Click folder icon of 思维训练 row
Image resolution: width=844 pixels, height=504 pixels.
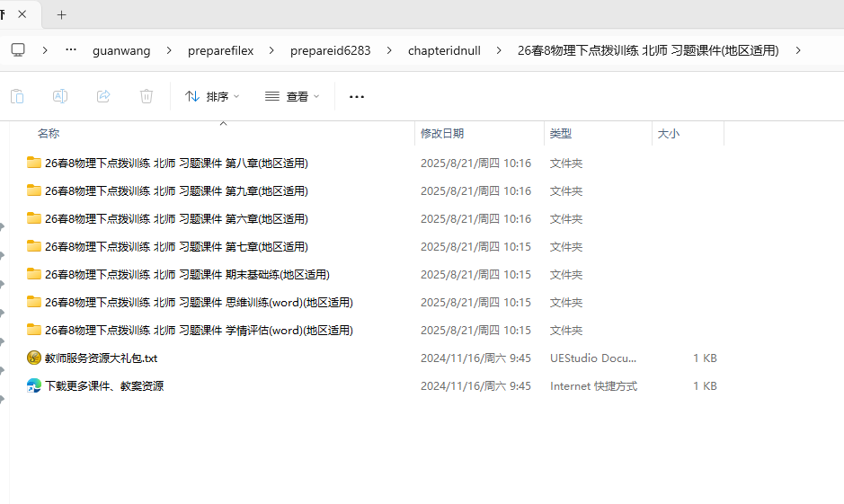(x=34, y=302)
